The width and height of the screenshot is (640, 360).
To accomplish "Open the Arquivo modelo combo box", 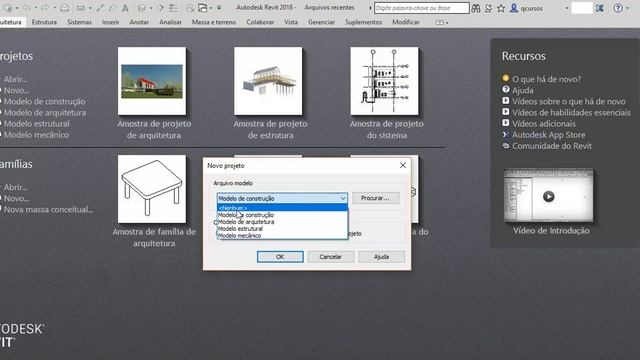I will click(x=282, y=198).
